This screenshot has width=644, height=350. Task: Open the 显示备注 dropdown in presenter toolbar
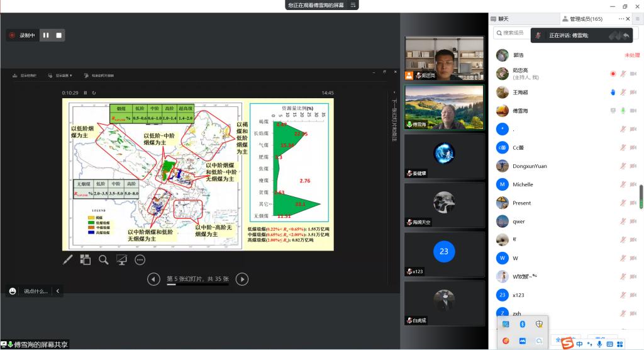64,76
